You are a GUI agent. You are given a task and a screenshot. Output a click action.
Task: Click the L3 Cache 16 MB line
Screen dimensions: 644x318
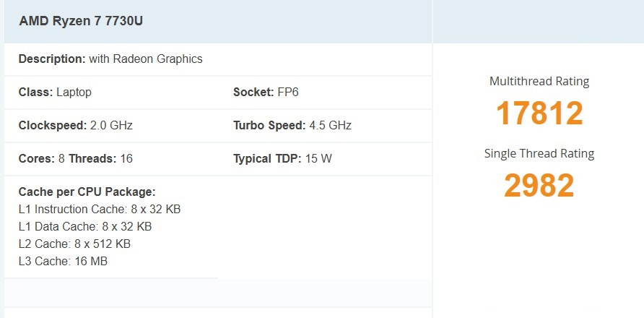coord(63,262)
